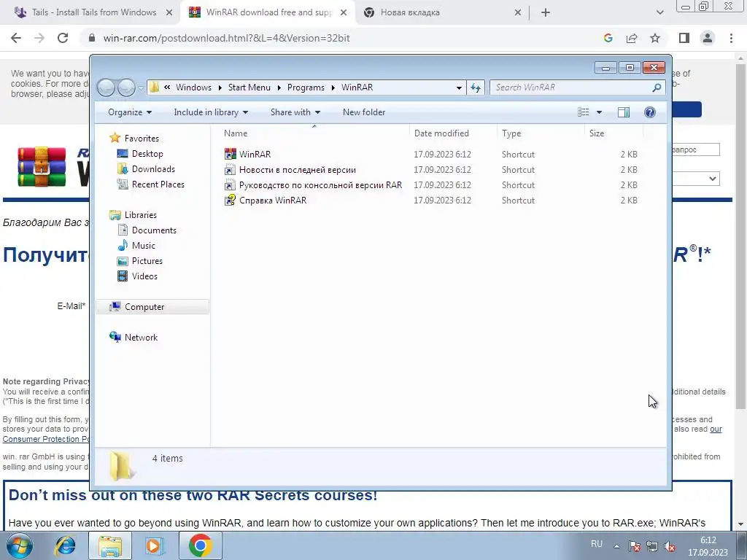
Task: Click the volume icon in system tray
Action: coord(670,547)
